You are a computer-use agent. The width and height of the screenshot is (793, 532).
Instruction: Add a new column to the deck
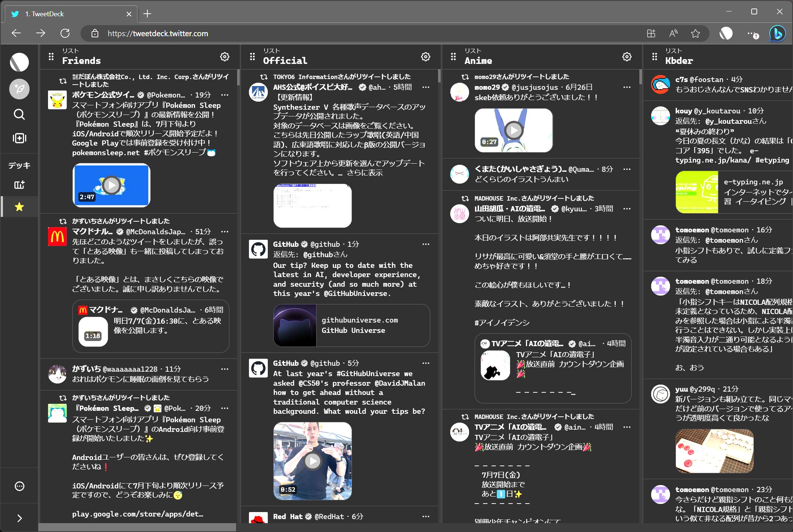coord(19,138)
